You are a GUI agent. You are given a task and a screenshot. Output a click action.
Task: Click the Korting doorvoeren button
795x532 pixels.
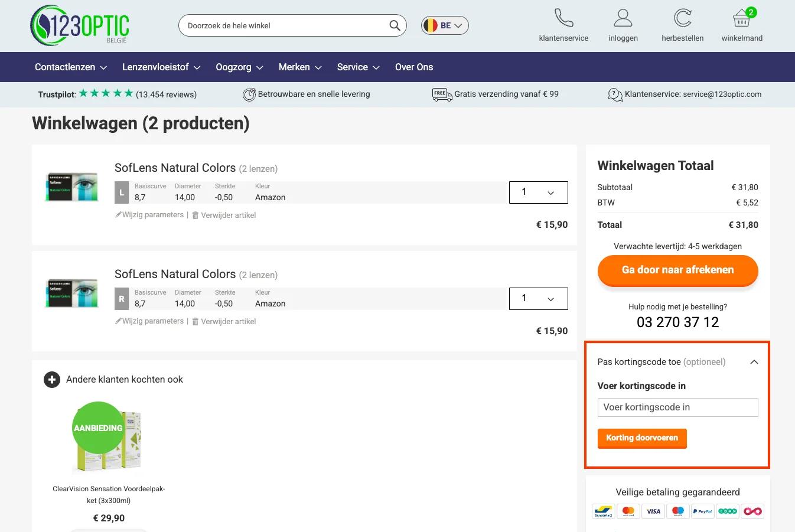tap(642, 439)
